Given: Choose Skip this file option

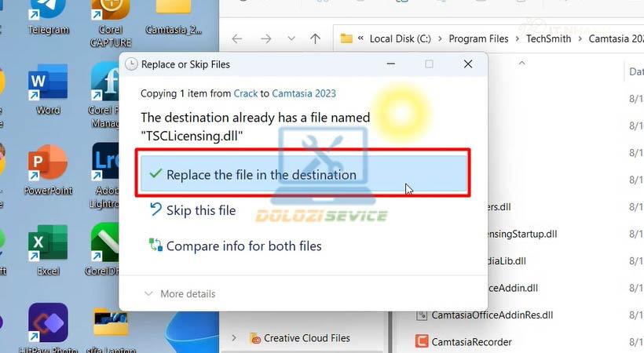Looking at the screenshot, I should pos(200,210).
